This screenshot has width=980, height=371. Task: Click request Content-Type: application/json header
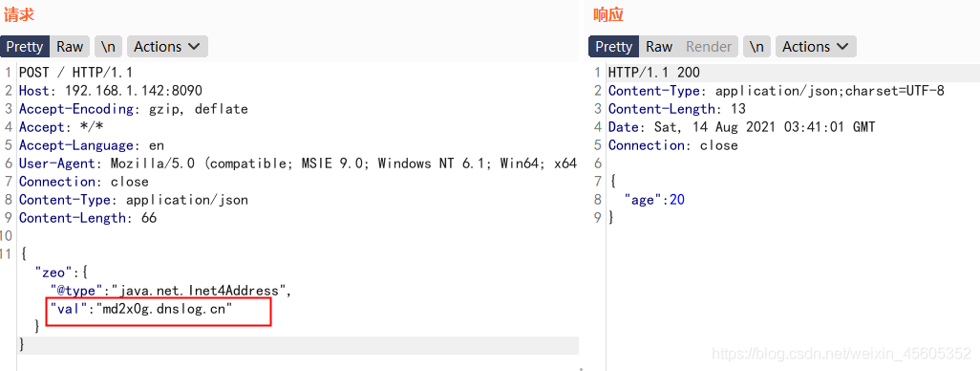(133, 200)
